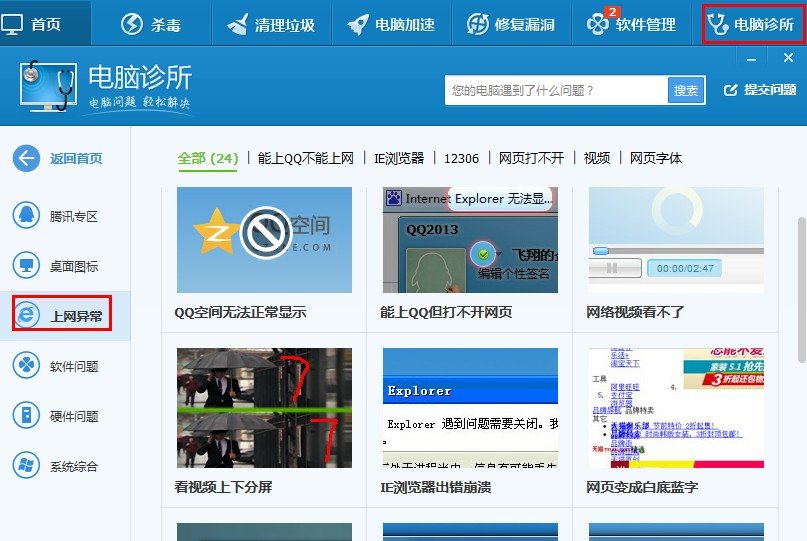Screen dimensions: 807x541
Task: Click the Windows flag icon for 系统综合
Action: point(26,466)
